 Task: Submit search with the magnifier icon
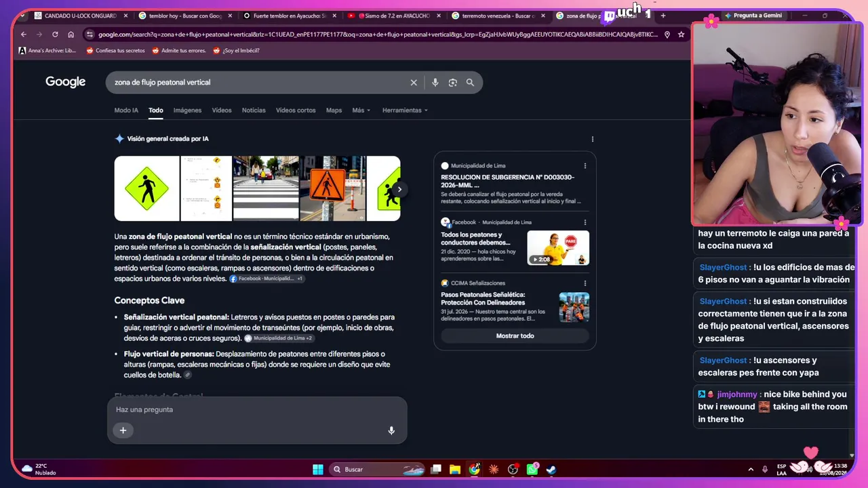tap(470, 83)
